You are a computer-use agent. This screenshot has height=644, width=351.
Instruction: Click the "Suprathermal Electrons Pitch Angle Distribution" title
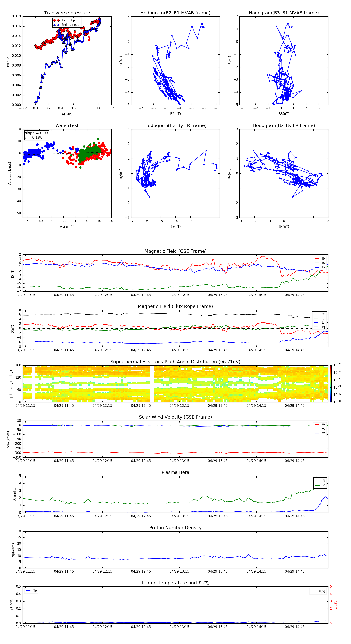pos(175,362)
